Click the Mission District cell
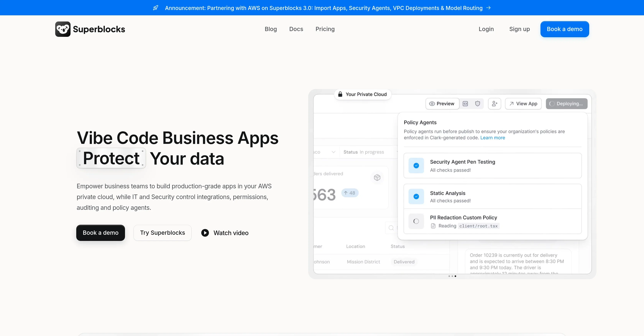 coord(363,262)
